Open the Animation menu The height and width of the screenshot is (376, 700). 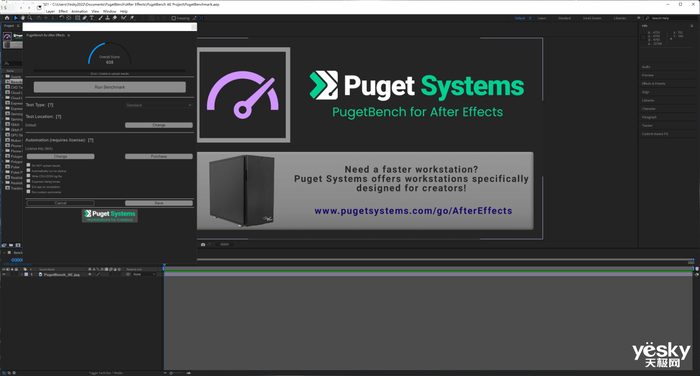click(79, 11)
